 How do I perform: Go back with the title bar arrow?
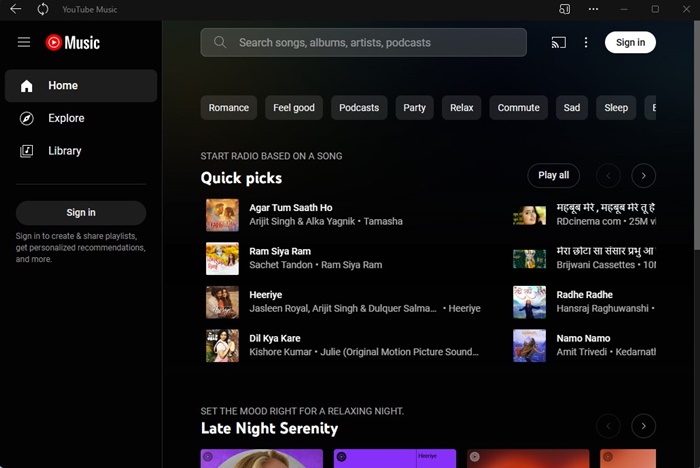(16, 9)
